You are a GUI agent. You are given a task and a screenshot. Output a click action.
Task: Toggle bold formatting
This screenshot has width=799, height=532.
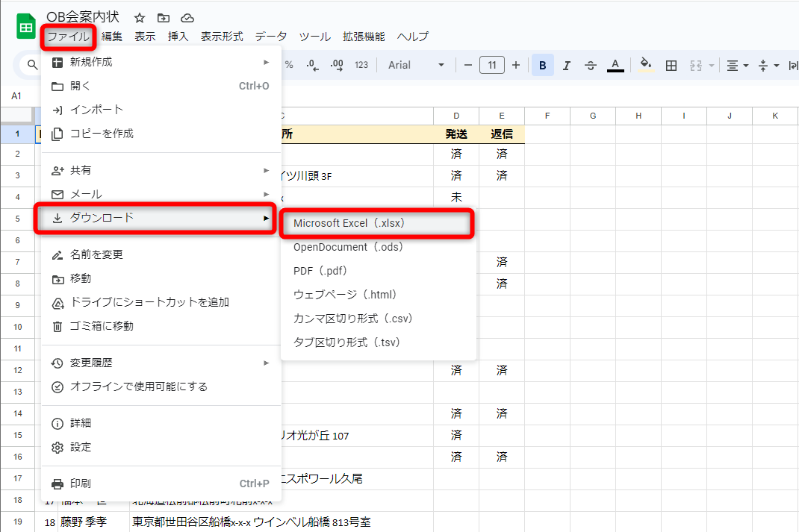542,65
